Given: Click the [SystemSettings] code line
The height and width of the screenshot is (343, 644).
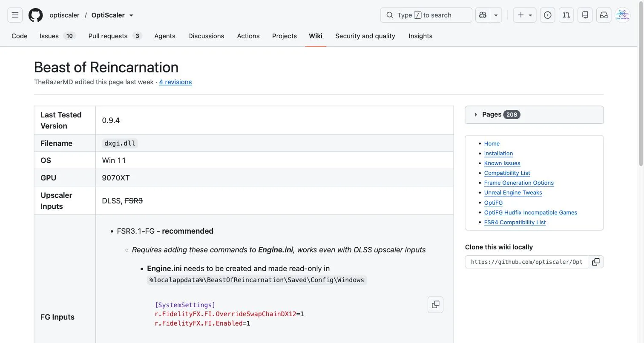Looking at the screenshot, I should (185, 305).
